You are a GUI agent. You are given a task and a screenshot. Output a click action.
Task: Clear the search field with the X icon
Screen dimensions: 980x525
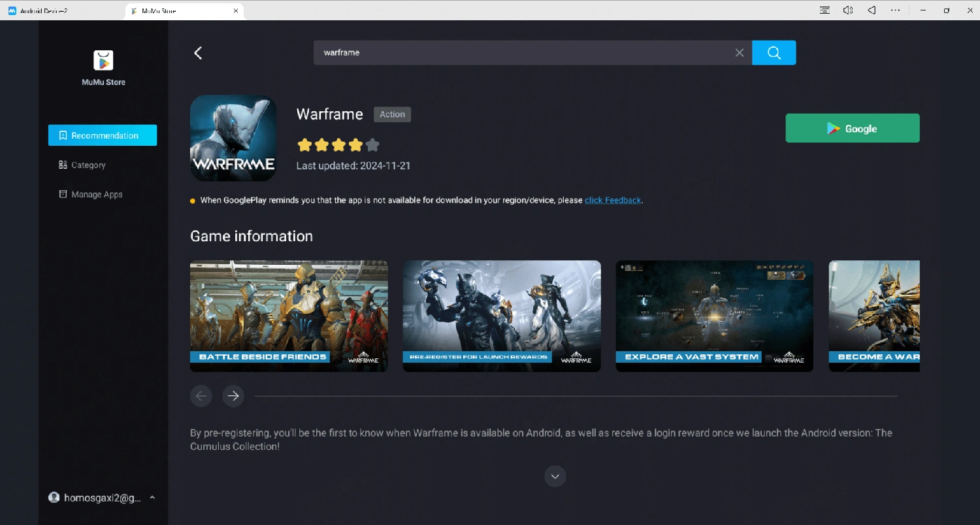(739, 52)
